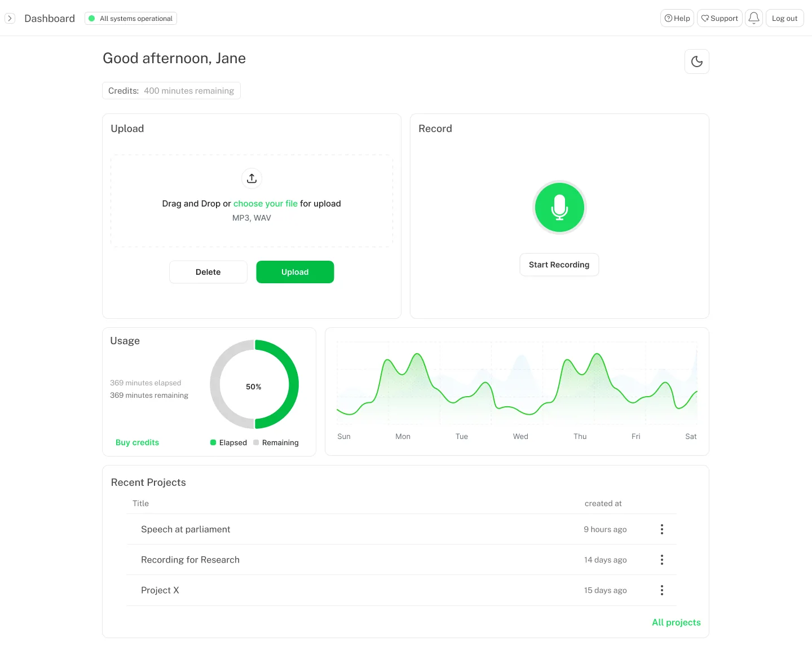
Task: Click All systems operational status badge
Action: pyautogui.click(x=131, y=19)
